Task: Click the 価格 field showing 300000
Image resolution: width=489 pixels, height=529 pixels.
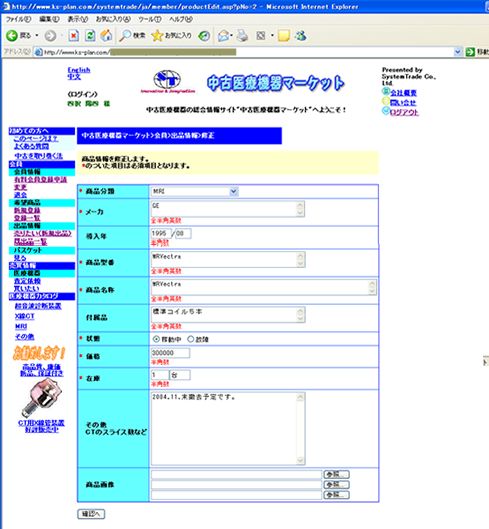Action: [170, 353]
